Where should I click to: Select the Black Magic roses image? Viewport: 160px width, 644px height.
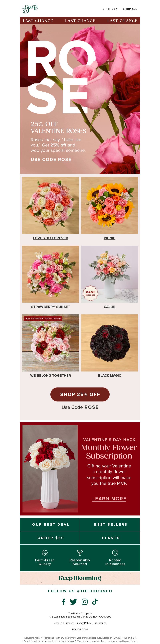tap(110, 343)
